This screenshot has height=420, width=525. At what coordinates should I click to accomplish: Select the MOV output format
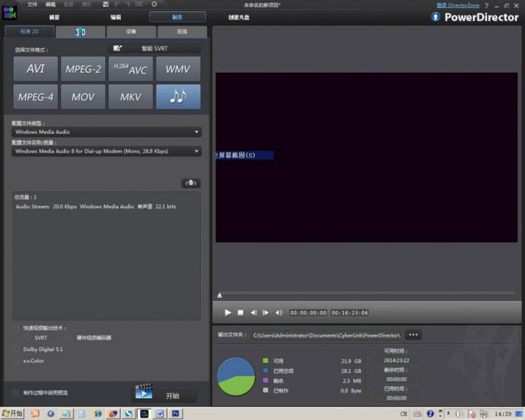83,97
